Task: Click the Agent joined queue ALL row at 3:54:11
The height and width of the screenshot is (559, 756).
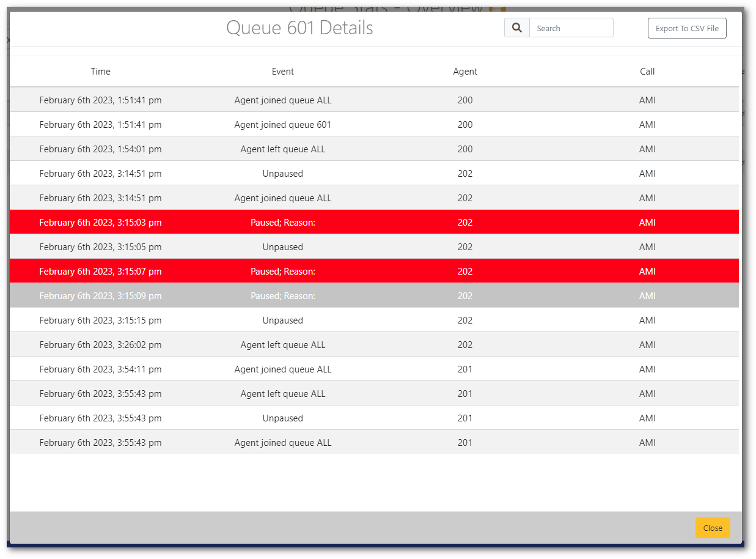Action: [x=282, y=369]
